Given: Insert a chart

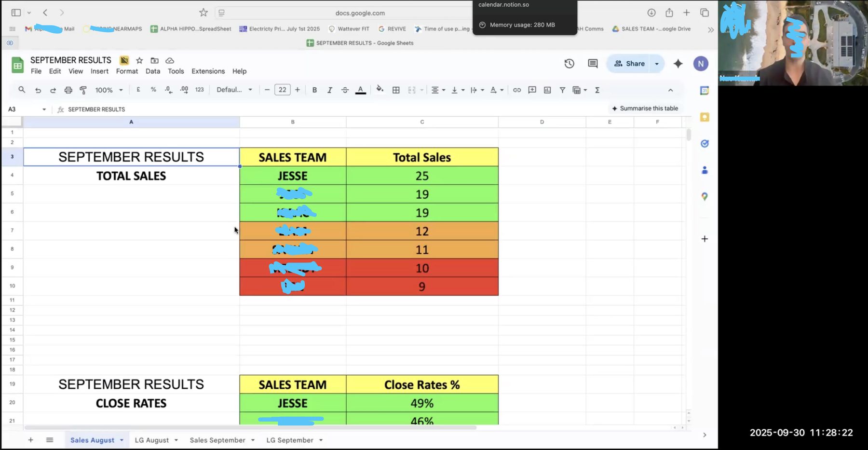Looking at the screenshot, I should pyautogui.click(x=547, y=90).
